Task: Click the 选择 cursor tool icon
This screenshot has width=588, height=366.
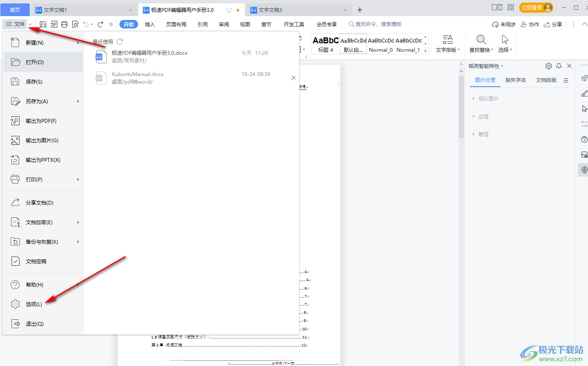Action: click(x=505, y=40)
